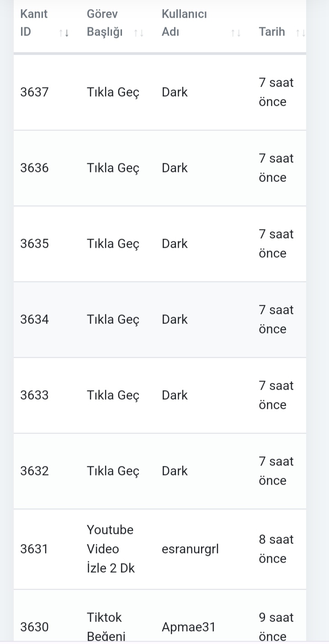This screenshot has width=329, height=644.
Task: Open record with Kanıt ID 3630
Action: point(34,627)
